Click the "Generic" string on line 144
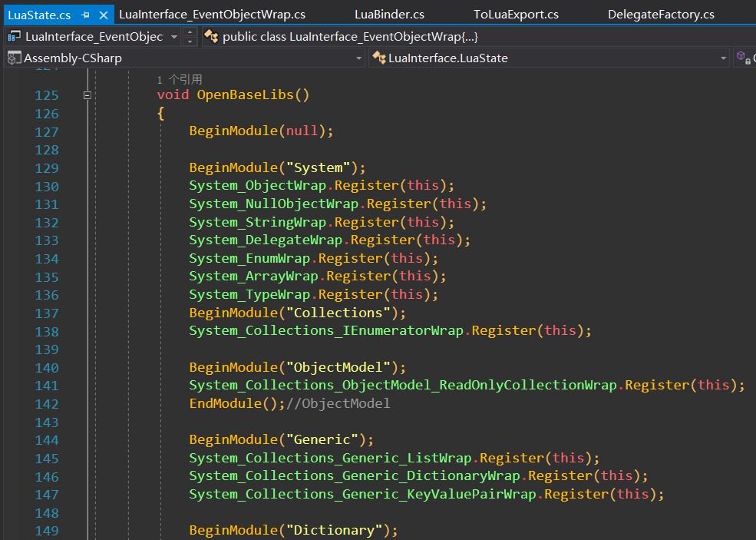The width and height of the screenshot is (756, 540). click(x=322, y=439)
